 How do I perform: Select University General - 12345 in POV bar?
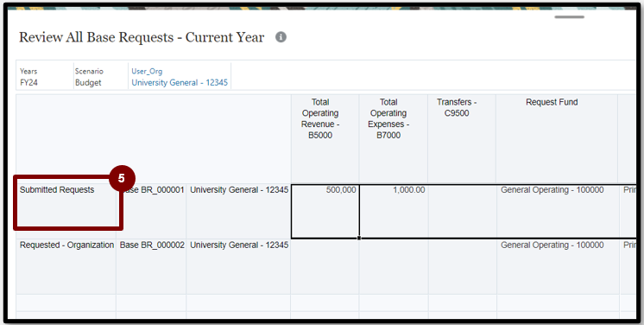[180, 82]
